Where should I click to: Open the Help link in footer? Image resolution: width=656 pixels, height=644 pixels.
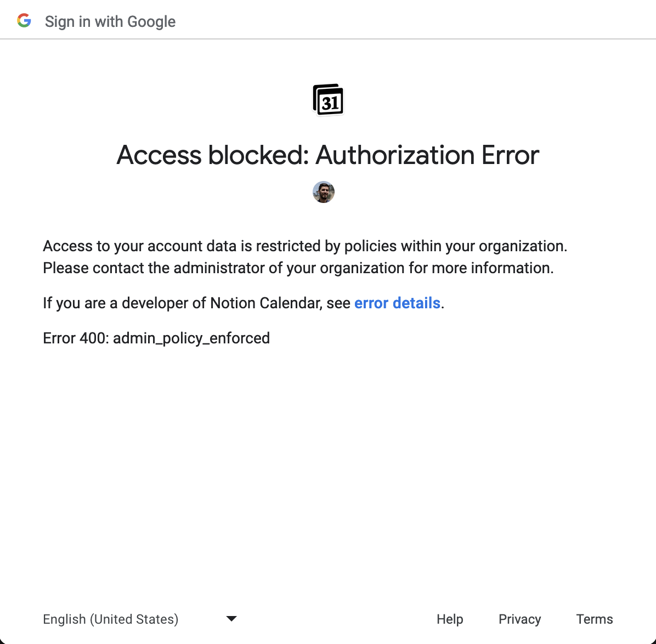coord(450,619)
